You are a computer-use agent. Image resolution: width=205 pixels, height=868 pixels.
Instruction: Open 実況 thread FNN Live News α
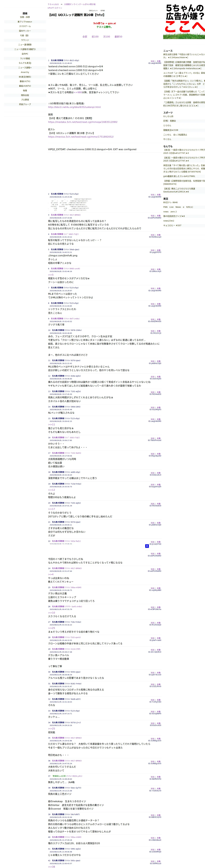point(178,207)
